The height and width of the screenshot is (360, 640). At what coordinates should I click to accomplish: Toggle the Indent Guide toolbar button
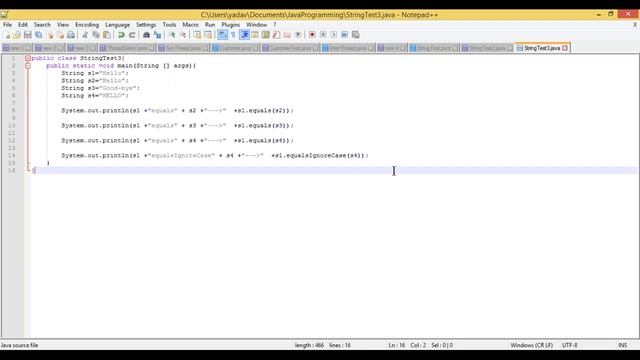(x=244, y=35)
